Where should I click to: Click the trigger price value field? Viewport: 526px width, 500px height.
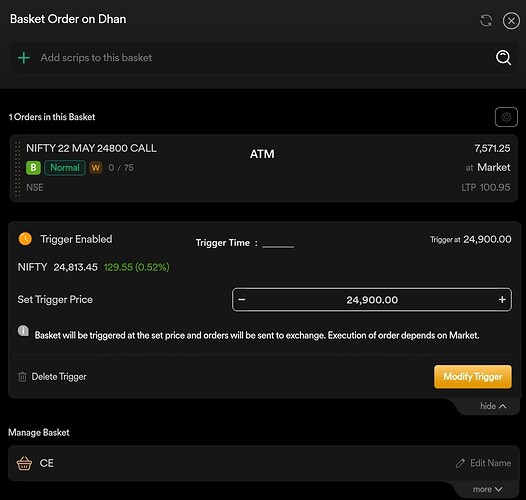click(372, 299)
